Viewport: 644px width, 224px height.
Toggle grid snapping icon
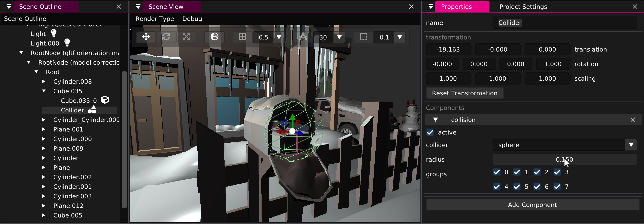point(243,37)
